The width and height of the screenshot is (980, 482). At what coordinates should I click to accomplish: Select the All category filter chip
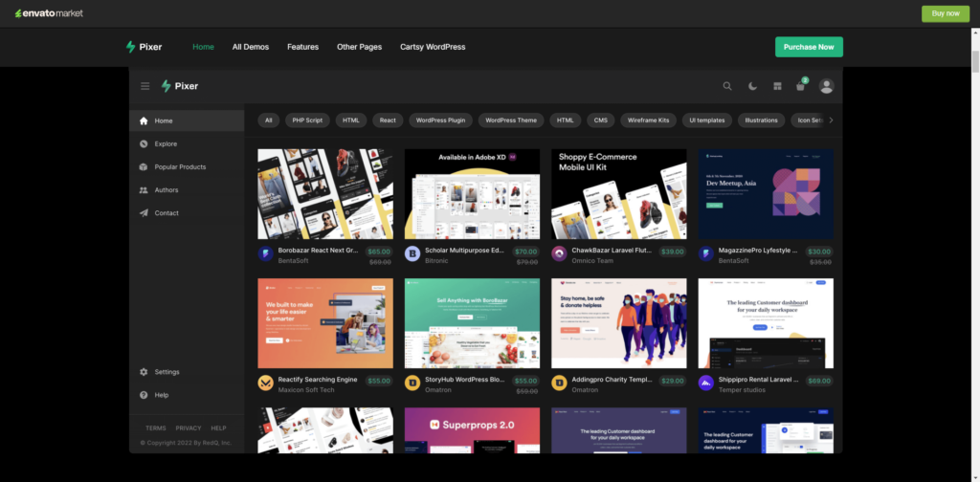pyautogui.click(x=269, y=120)
